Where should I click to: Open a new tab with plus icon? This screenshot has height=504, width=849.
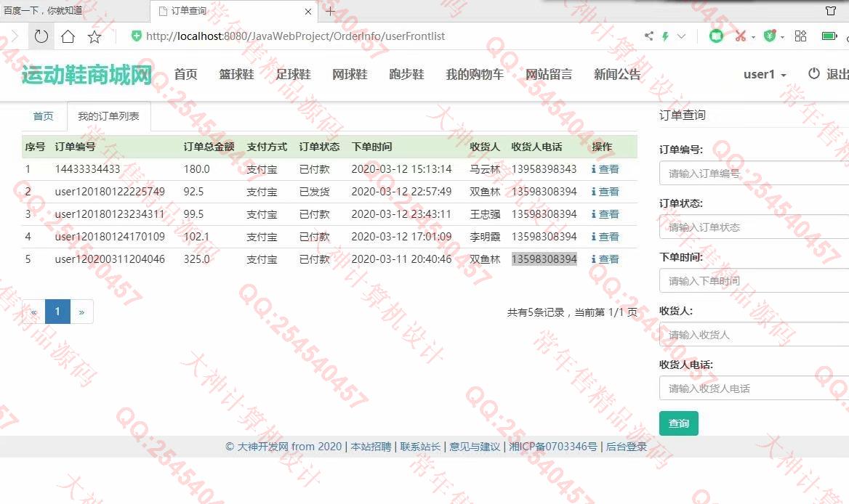330,11
